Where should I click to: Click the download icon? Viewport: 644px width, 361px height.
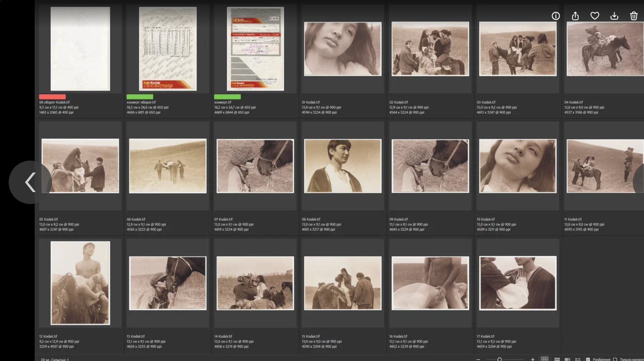click(x=614, y=16)
